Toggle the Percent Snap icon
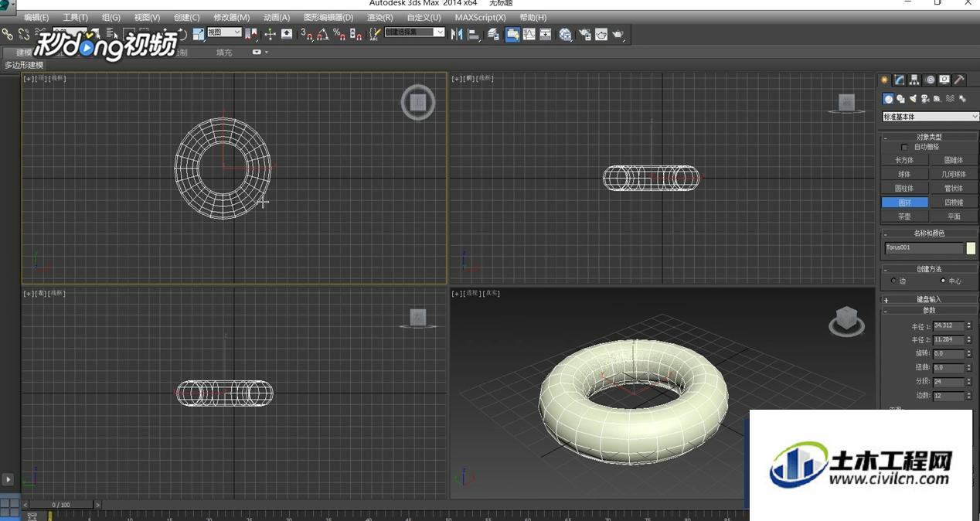 point(339,34)
